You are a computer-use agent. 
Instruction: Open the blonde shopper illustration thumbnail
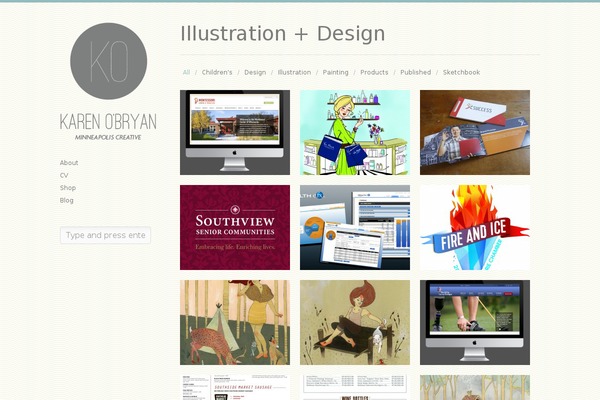[355, 132]
